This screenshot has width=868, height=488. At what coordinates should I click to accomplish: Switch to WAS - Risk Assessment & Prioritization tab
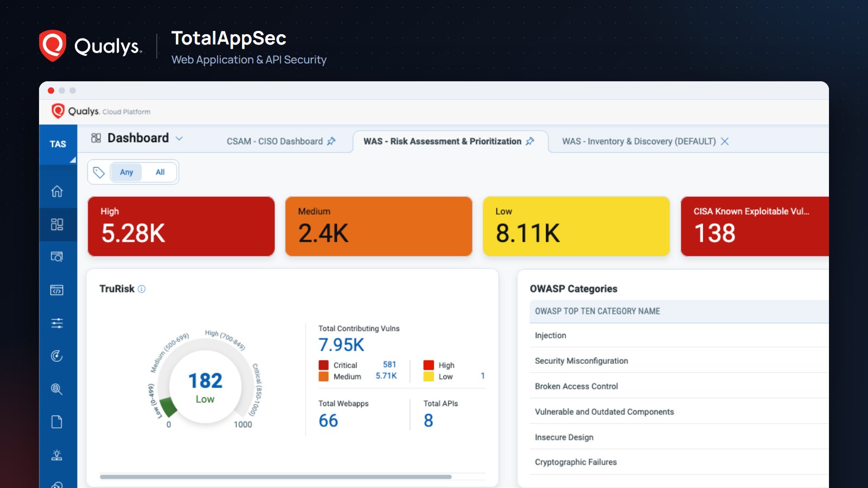(442, 141)
